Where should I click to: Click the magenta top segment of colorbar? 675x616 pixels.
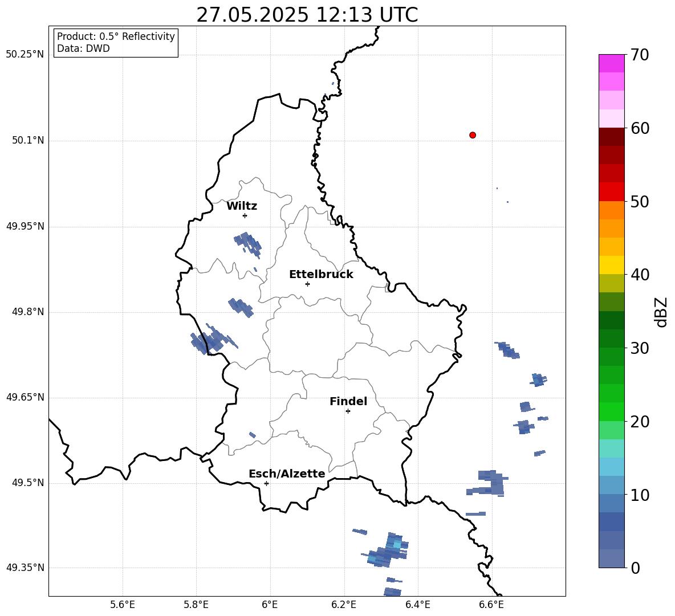click(x=612, y=63)
